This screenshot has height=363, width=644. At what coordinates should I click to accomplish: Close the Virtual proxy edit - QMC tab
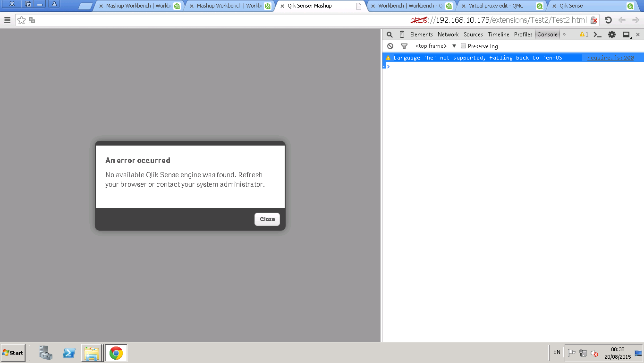(x=463, y=6)
